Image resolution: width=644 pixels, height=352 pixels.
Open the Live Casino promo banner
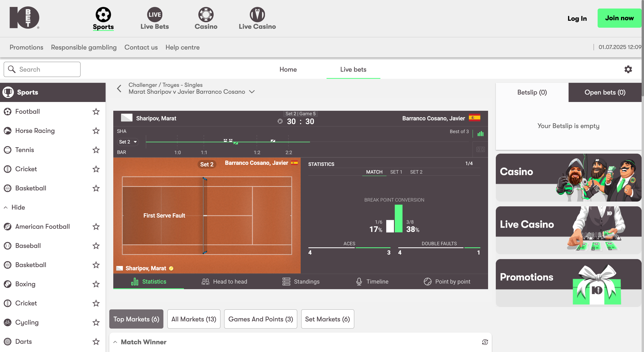coord(569,230)
